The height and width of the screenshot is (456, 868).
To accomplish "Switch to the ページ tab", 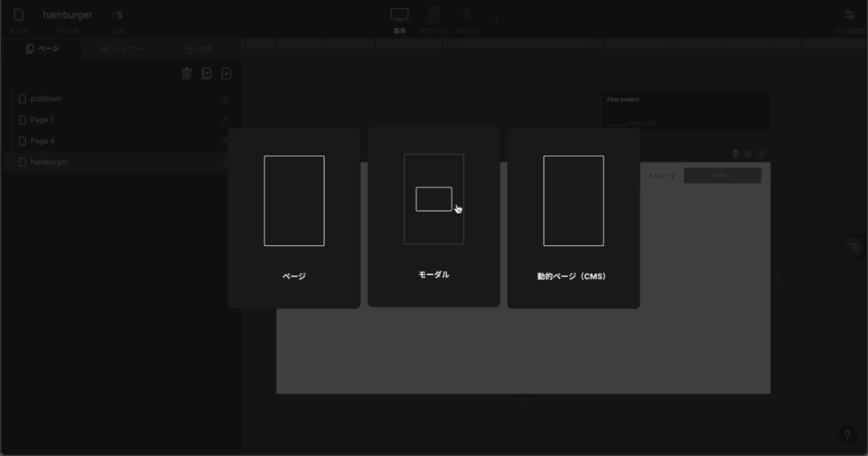I will [x=43, y=49].
